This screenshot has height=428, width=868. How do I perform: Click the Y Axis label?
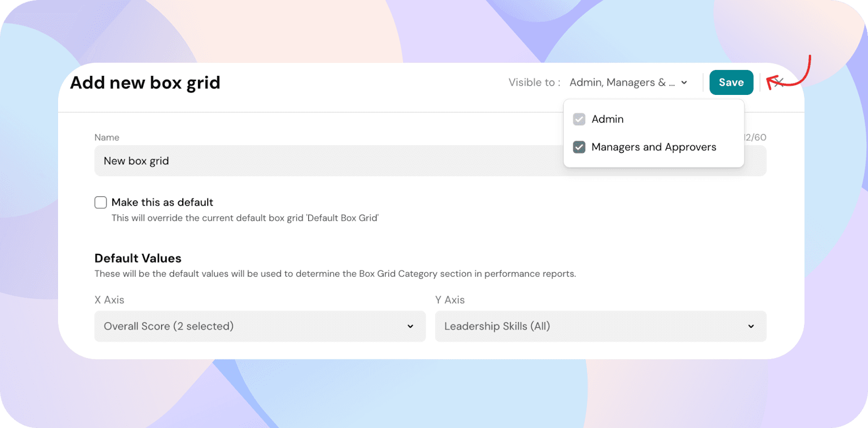click(450, 300)
